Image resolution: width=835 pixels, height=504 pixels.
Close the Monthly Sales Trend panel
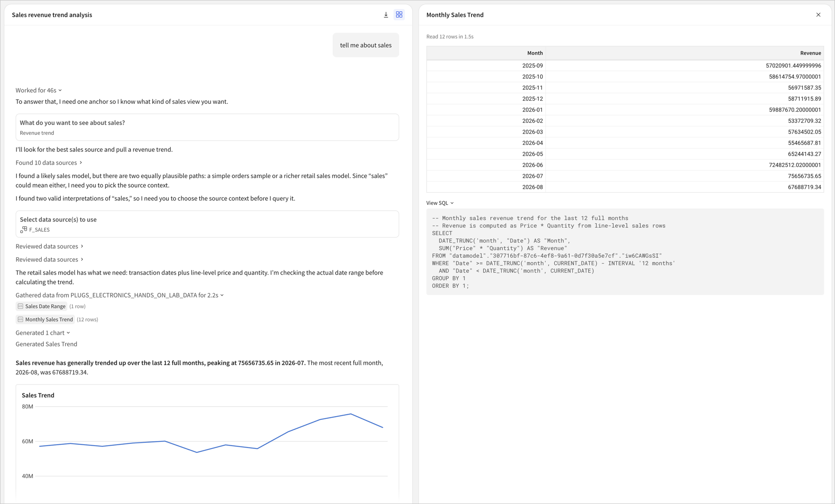coord(819,15)
